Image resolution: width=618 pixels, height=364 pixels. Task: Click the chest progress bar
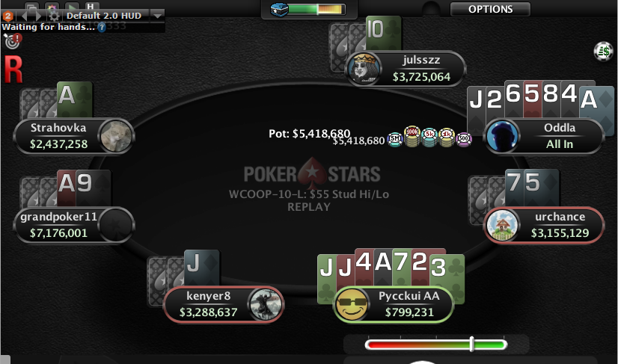point(317,9)
